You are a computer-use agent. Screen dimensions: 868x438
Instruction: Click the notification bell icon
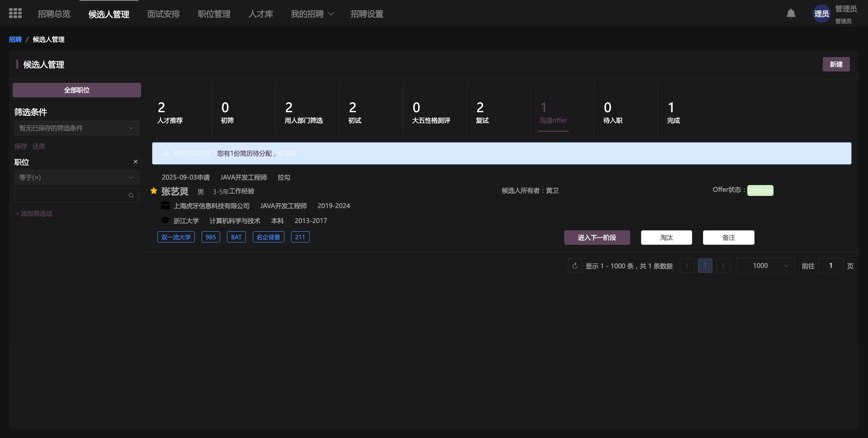pos(791,14)
